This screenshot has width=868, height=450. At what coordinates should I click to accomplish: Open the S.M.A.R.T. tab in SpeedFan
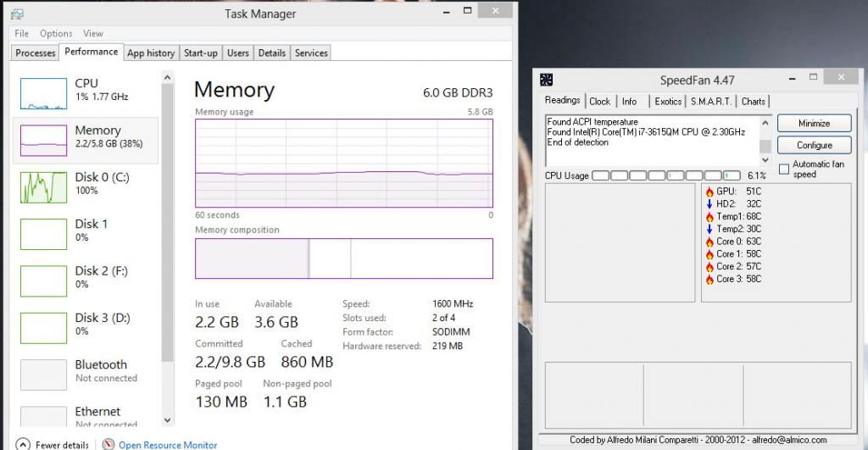point(711,102)
